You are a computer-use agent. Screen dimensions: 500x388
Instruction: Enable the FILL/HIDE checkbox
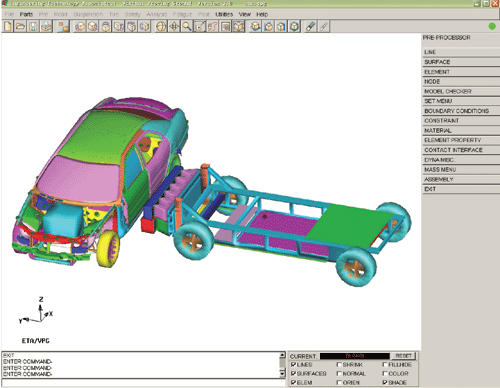coord(385,365)
